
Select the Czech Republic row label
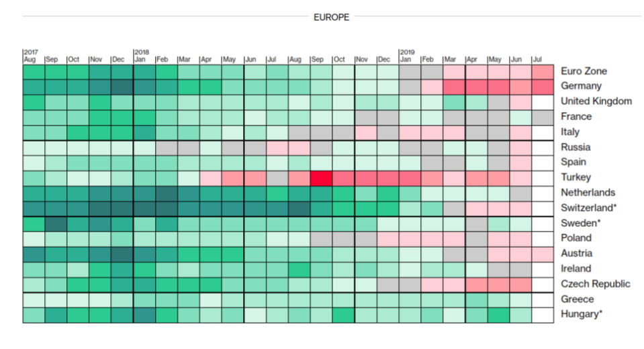tap(596, 284)
